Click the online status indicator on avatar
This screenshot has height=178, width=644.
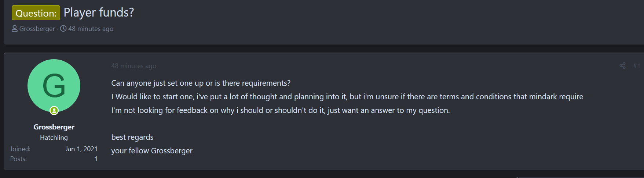click(x=54, y=110)
